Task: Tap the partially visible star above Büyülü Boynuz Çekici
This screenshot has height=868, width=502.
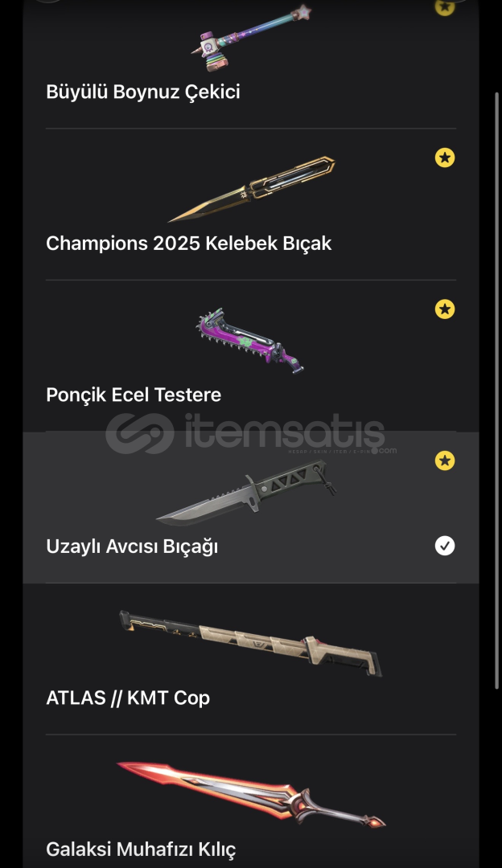Action: pyautogui.click(x=444, y=6)
